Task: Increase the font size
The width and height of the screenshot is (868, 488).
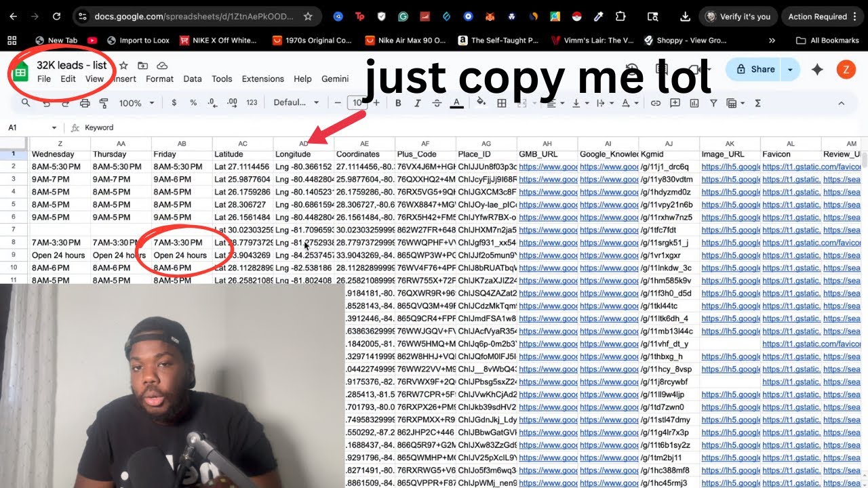Action: pos(376,103)
